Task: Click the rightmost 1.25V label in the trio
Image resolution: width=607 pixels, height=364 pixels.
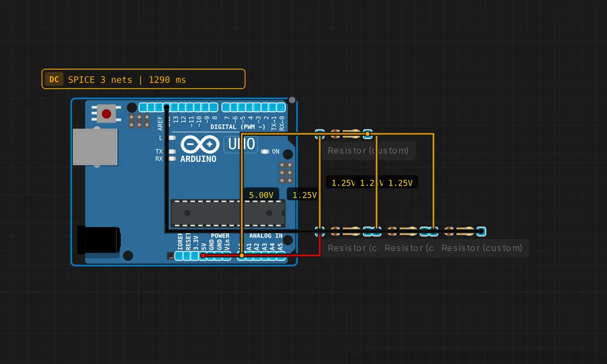Action: 401,183
